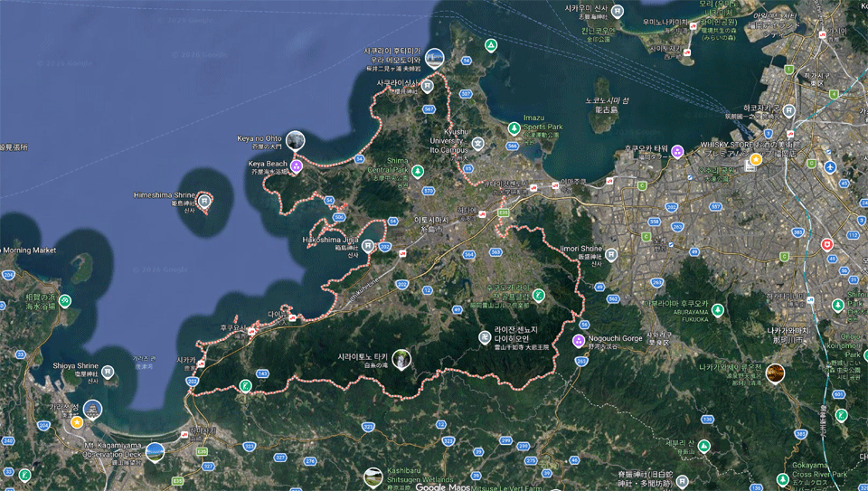Click the route 143 road shield
The height and width of the screenshot is (491, 868).
(262, 373)
